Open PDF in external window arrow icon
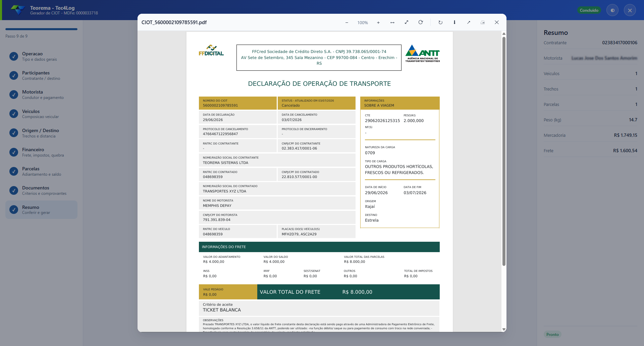The image size is (644, 346). [x=469, y=22]
